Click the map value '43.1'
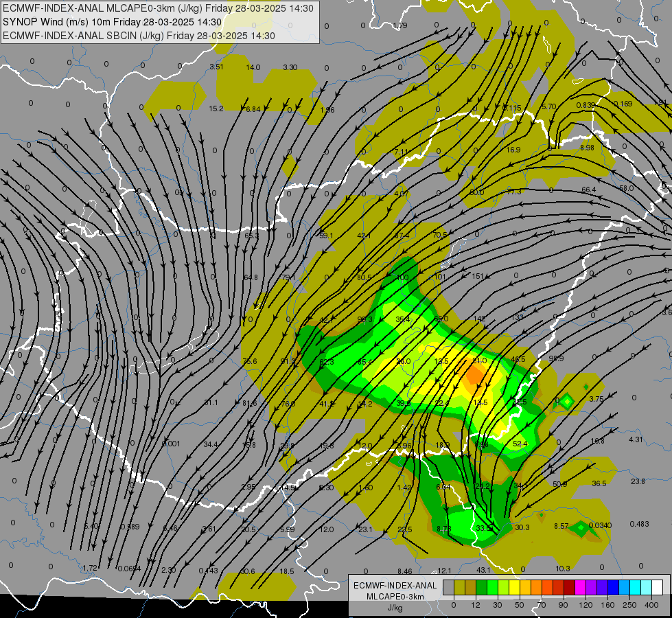Screen dimensions: 672x618 [x=483, y=570]
